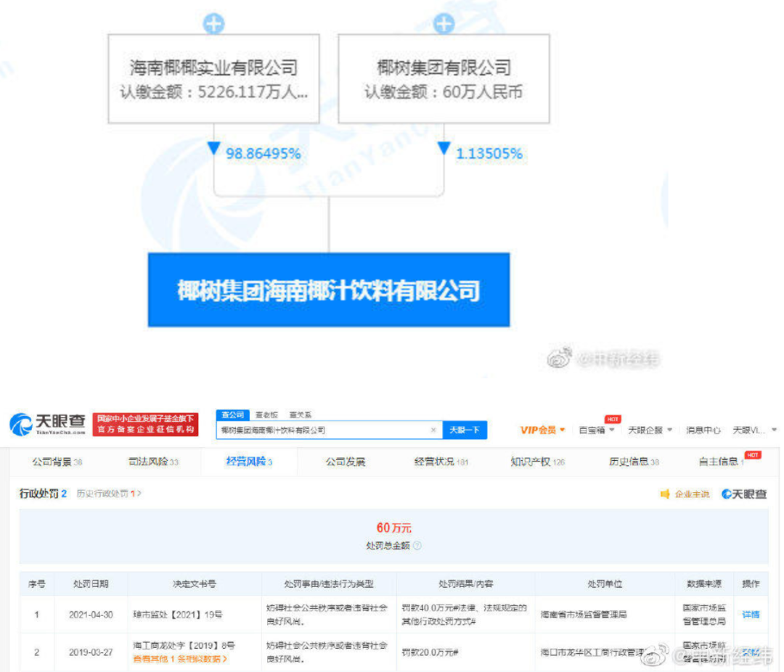Open the 历史行政处罚 1 link
The image size is (784, 672).
click(108, 493)
